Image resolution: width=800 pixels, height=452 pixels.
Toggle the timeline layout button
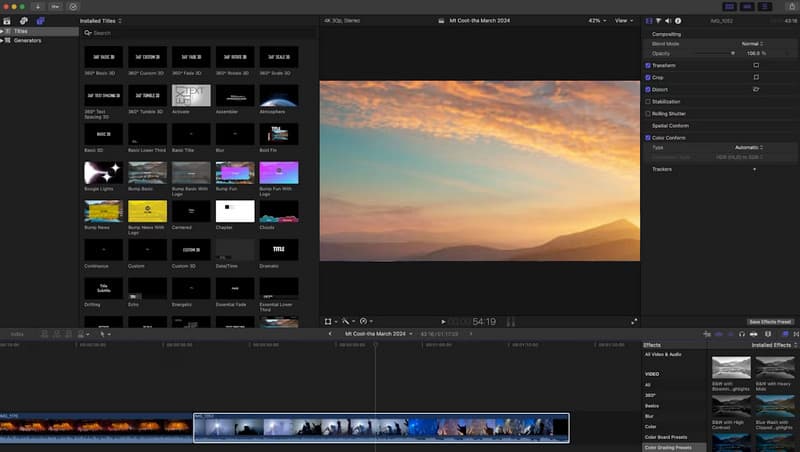[747, 7]
